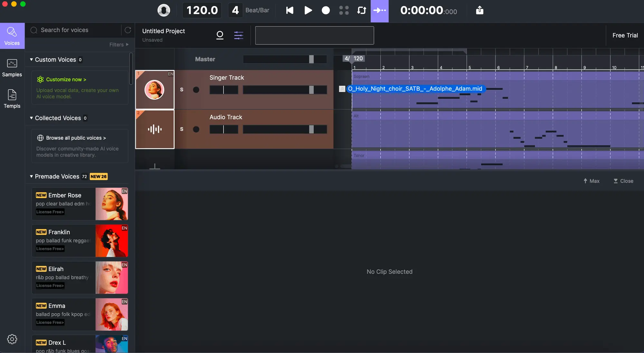Focus the Search for voices field

pos(73,30)
